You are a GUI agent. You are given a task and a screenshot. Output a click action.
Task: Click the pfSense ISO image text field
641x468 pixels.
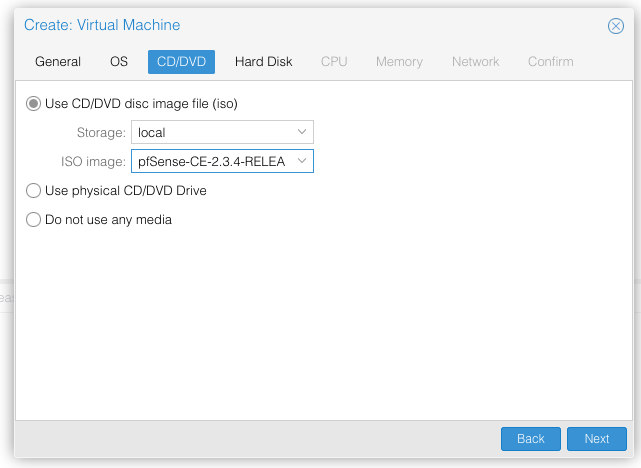[x=212, y=161]
